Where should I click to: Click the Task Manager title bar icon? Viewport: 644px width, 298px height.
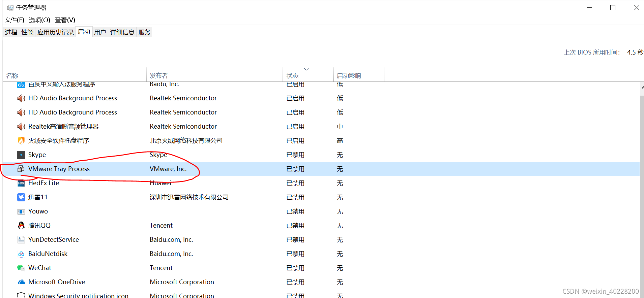click(10, 7)
